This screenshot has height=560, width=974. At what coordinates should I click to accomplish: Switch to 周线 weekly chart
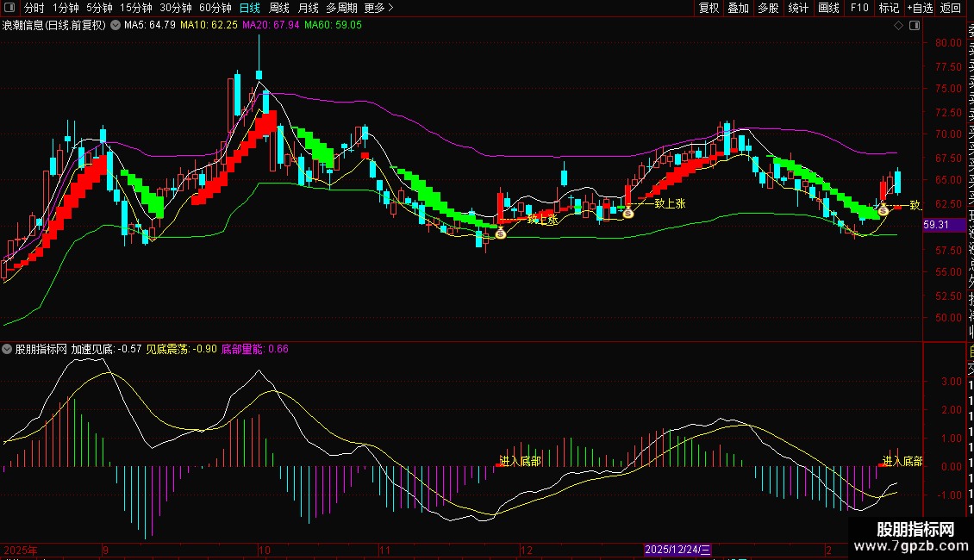[279, 8]
